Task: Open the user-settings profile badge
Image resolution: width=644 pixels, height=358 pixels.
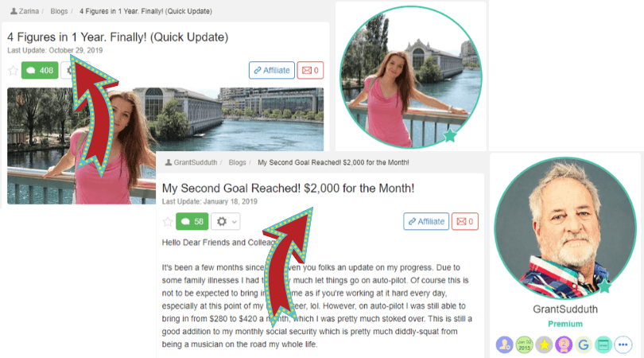Action: (504, 344)
